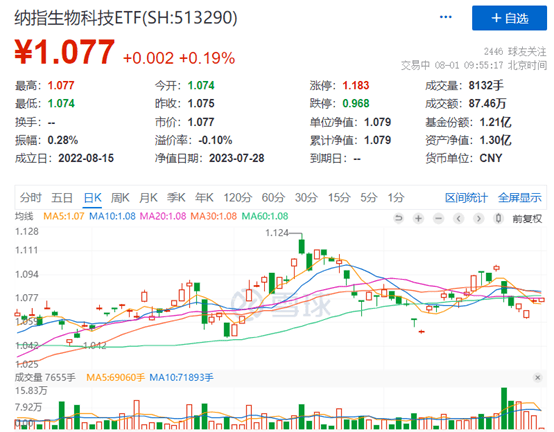The width and height of the screenshot is (554, 432).
Task: Select the 月K chart tab
Action: click(148, 197)
